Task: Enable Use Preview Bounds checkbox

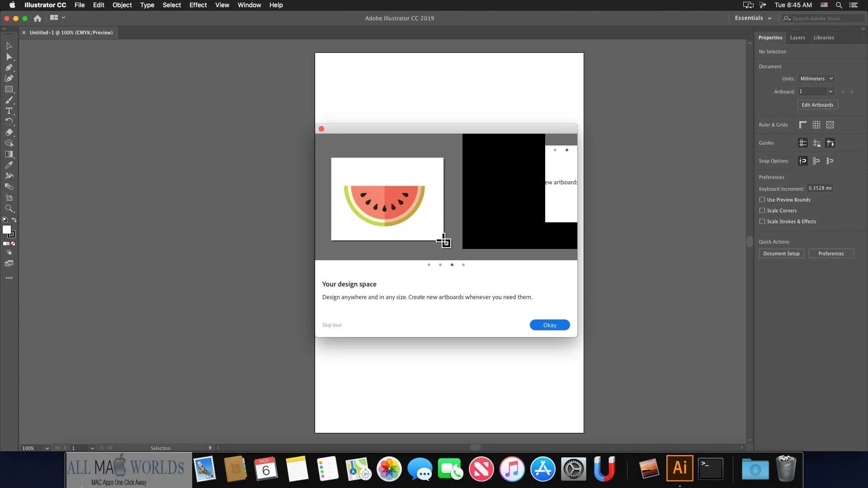Action: click(762, 200)
